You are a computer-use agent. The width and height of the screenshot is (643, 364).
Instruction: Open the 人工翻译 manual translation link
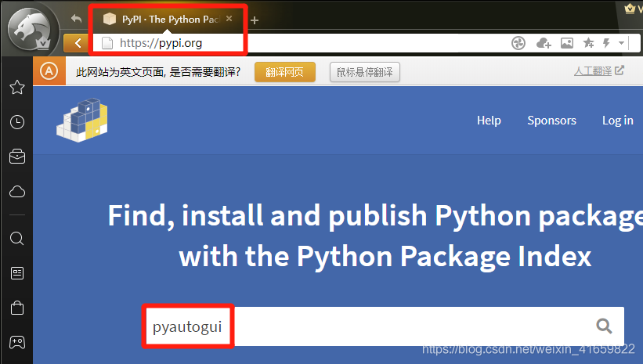click(x=598, y=71)
